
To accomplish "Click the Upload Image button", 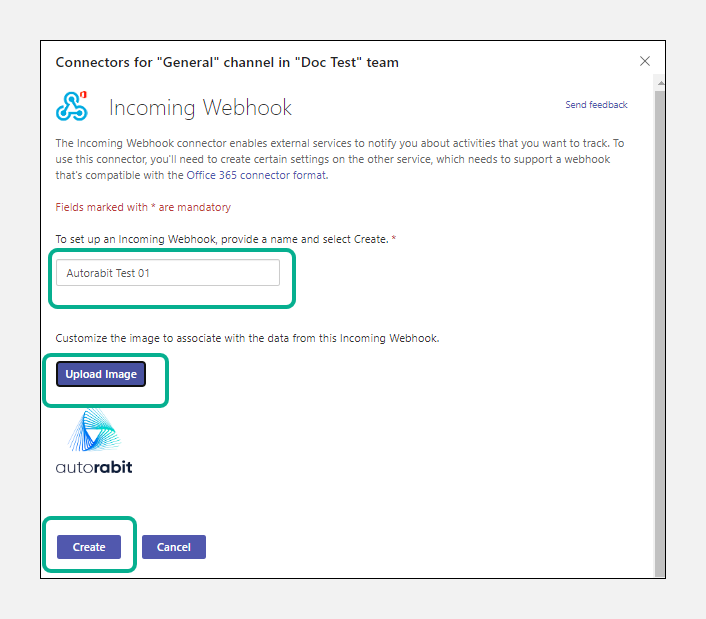I will pos(101,374).
